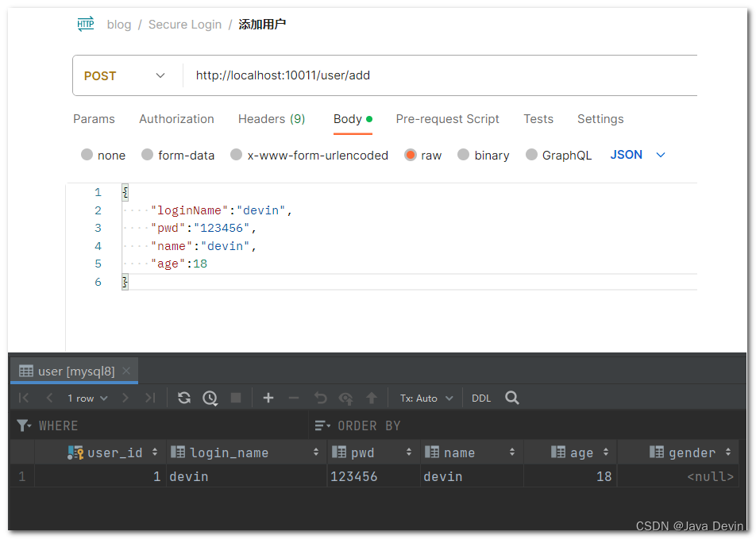Close the user [mysql8] tab

pos(126,371)
